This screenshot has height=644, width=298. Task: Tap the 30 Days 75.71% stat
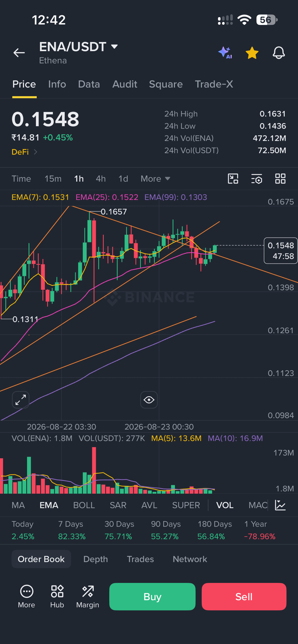pyautogui.click(x=119, y=530)
